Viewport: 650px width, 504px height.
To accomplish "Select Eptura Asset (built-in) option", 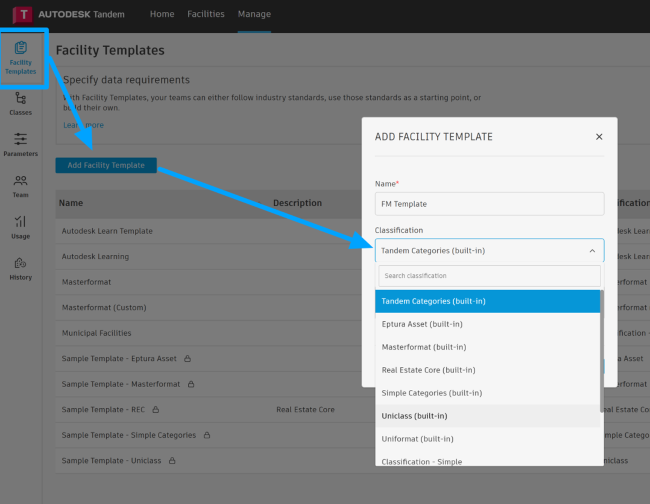I will [x=488, y=324].
